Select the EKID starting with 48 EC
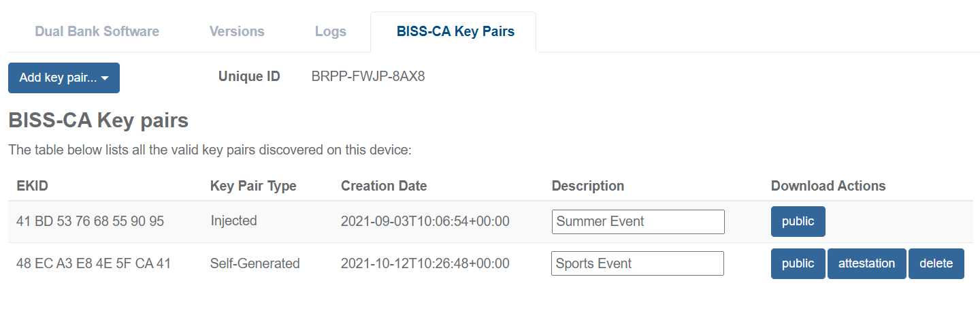This screenshot has height=309, width=980. (x=93, y=263)
